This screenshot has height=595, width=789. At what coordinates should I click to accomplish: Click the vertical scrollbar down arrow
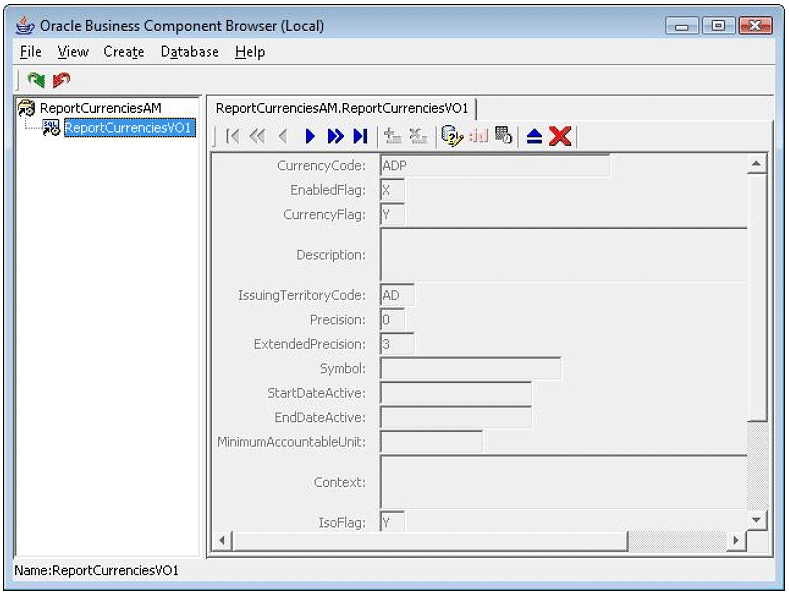(756, 520)
